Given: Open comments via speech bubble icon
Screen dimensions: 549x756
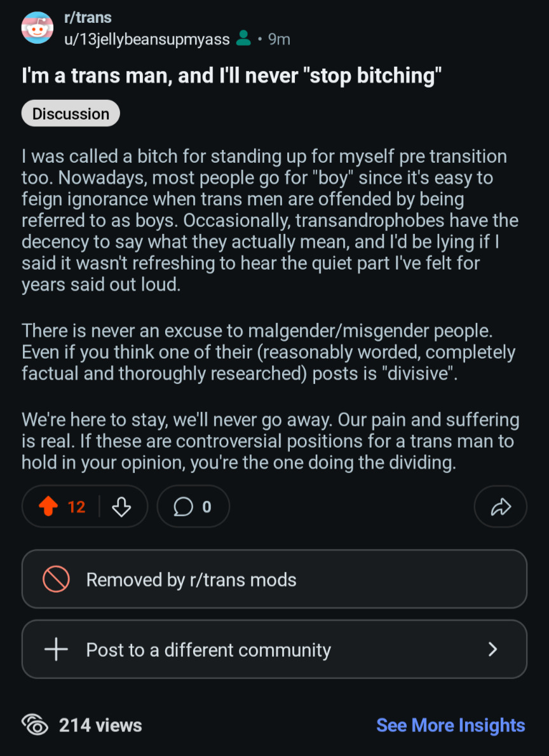Looking at the screenshot, I should coord(183,507).
